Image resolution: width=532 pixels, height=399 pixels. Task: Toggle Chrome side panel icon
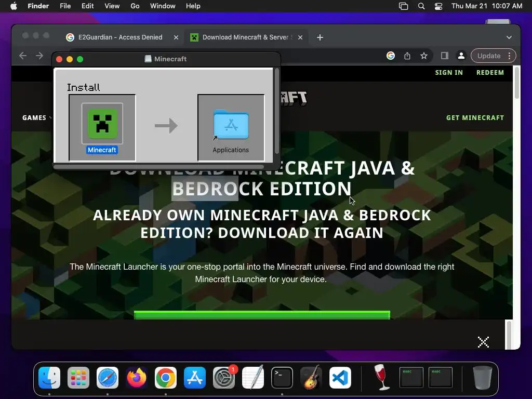[445, 56]
